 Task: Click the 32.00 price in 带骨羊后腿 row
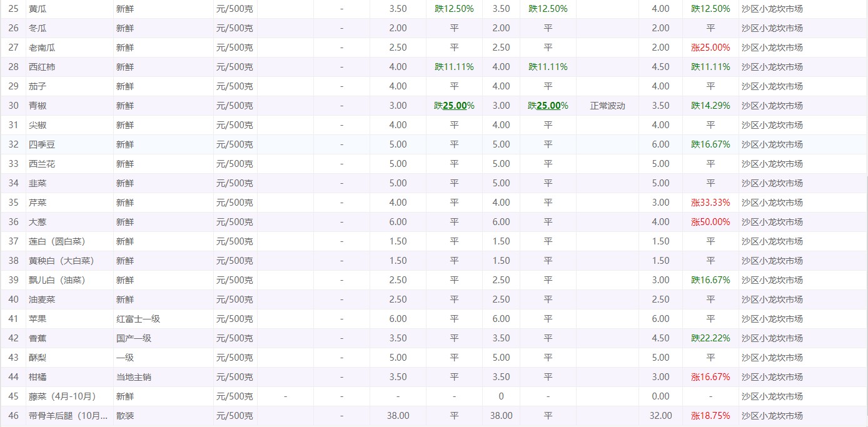660,416
